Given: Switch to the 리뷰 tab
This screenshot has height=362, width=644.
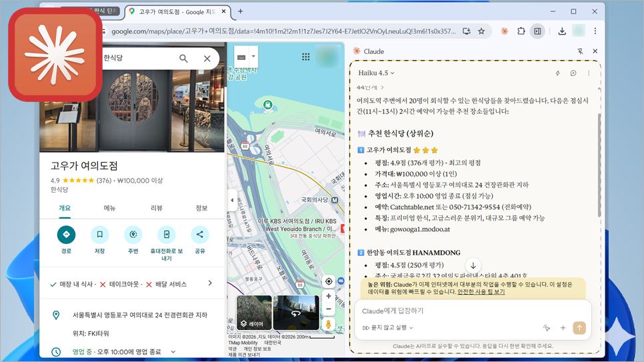Looking at the screenshot, I should [157, 208].
